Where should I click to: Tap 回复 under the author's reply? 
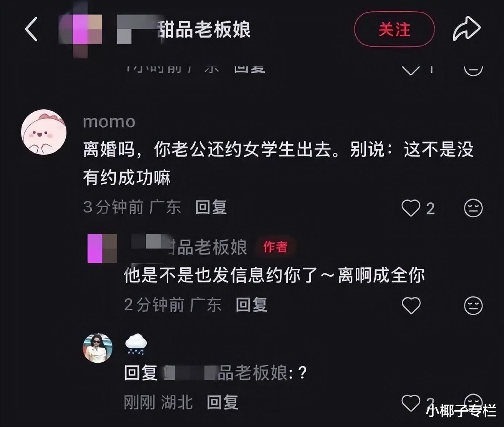(252, 305)
